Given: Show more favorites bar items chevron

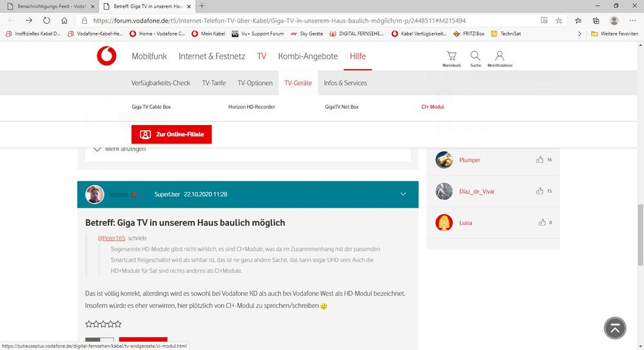Looking at the screenshot, I should 580,34.
